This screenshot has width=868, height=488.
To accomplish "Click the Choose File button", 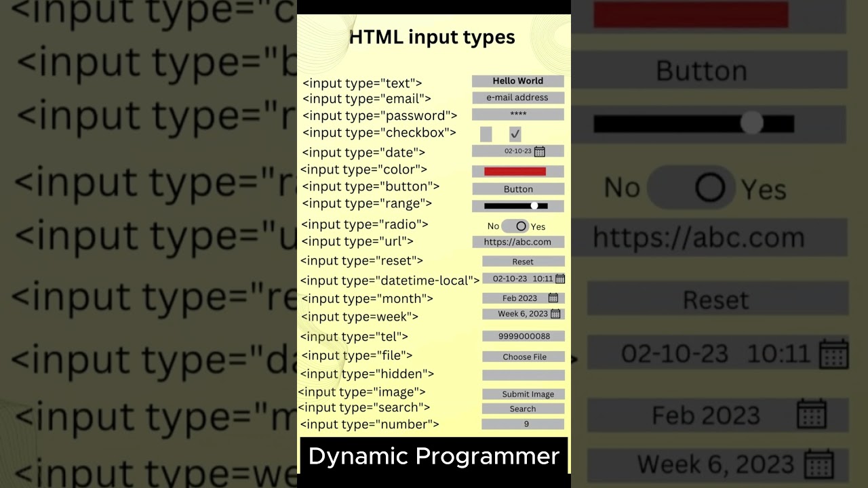I will coord(524,357).
